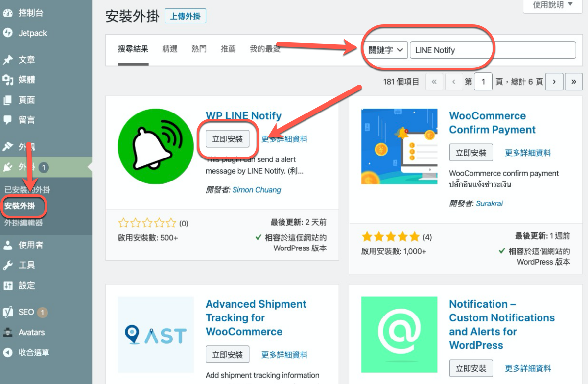Go to next results page arrow
Viewport: 588px width, 384px height.
point(554,82)
